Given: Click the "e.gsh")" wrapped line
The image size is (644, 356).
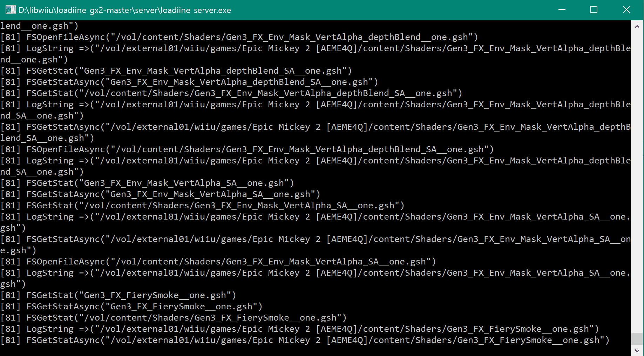Looking at the screenshot, I should [x=18, y=250].
